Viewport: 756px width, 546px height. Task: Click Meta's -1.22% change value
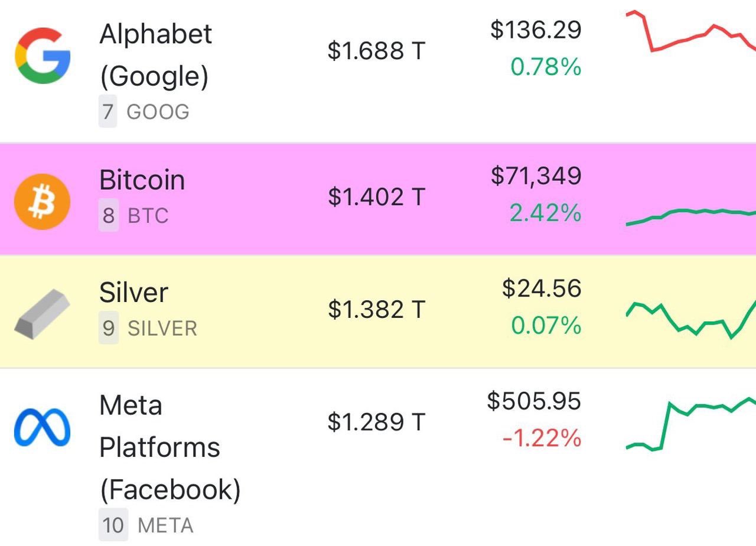click(x=542, y=438)
